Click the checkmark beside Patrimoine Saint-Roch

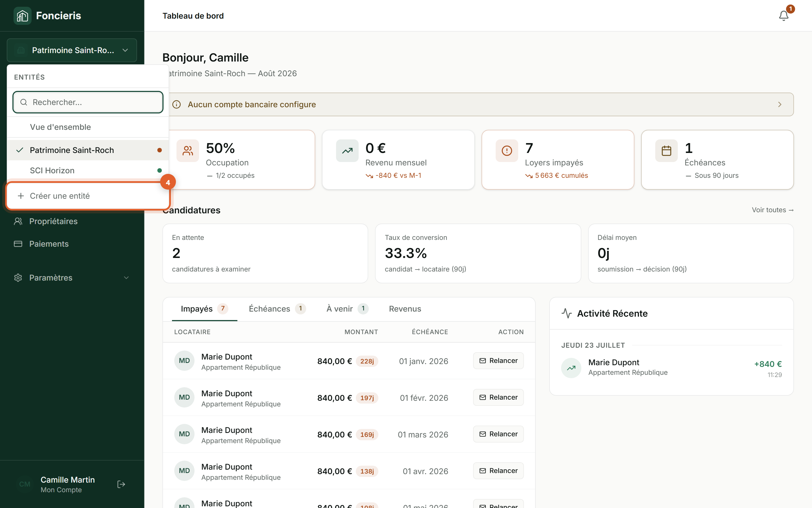point(20,150)
